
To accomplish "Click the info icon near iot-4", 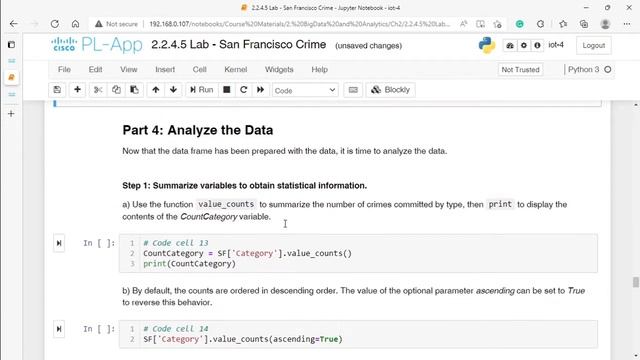I will point(537,45).
